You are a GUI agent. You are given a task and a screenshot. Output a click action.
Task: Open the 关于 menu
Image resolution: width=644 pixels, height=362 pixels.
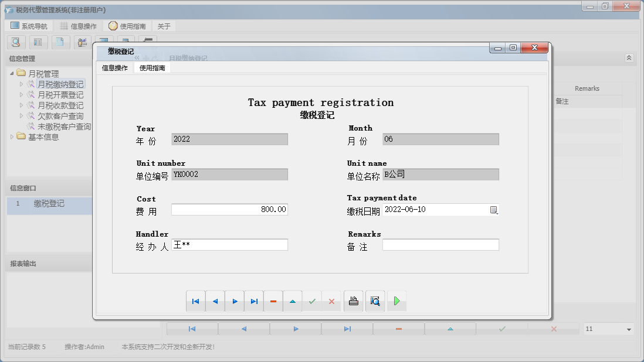(164, 26)
